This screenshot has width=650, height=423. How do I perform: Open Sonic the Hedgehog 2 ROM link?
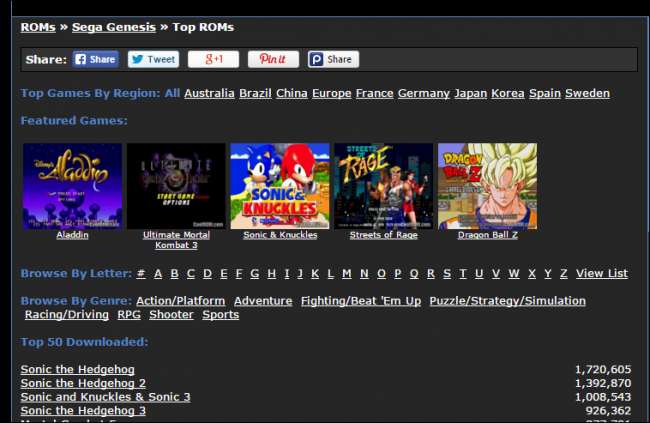pos(83,383)
